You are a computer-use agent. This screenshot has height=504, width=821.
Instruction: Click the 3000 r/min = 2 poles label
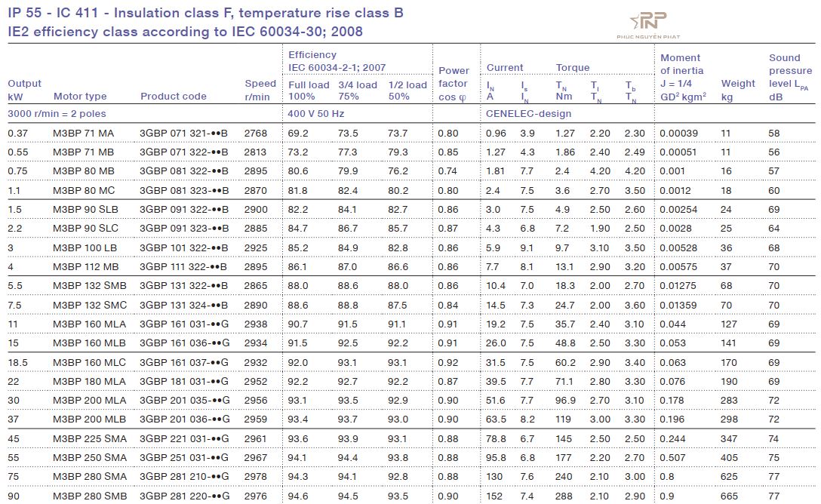click(x=57, y=114)
